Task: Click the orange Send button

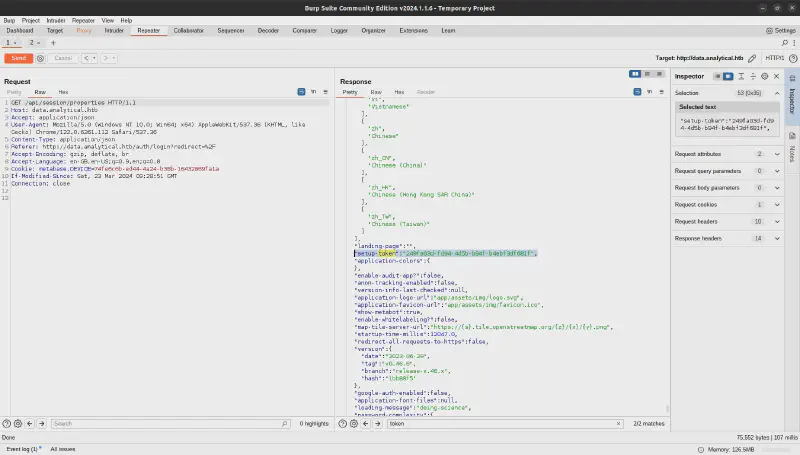Action: (18, 59)
